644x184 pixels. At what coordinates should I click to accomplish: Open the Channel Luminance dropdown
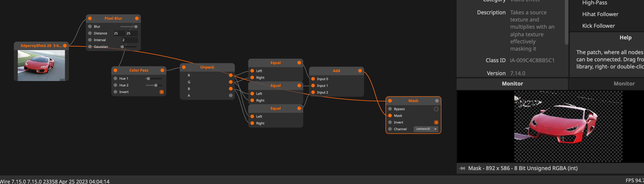(x=423, y=129)
